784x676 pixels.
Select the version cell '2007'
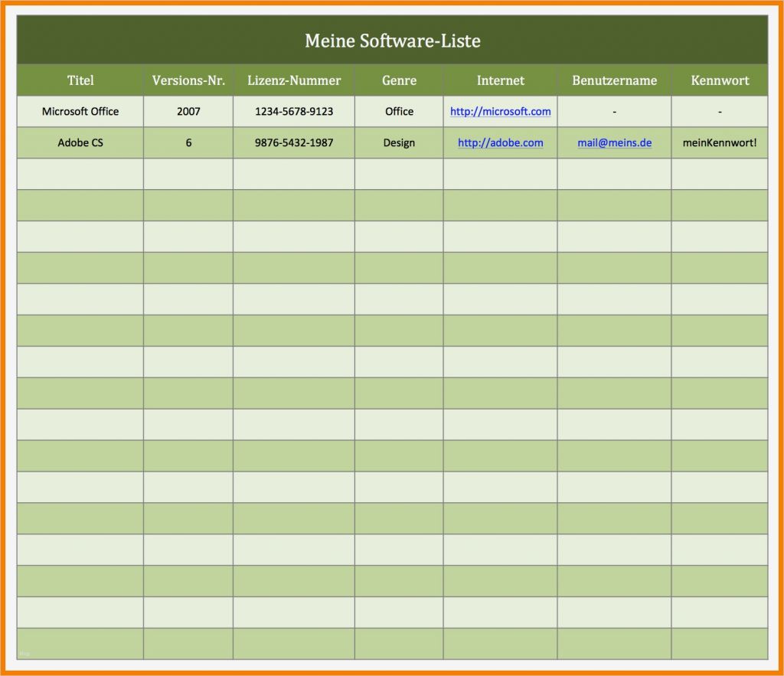188,112
